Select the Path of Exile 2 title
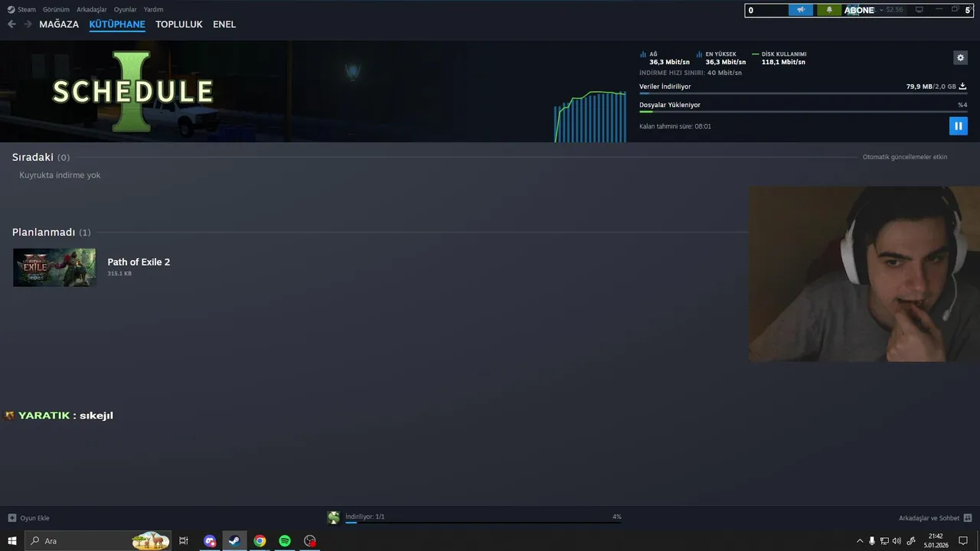 coord(139,262)
